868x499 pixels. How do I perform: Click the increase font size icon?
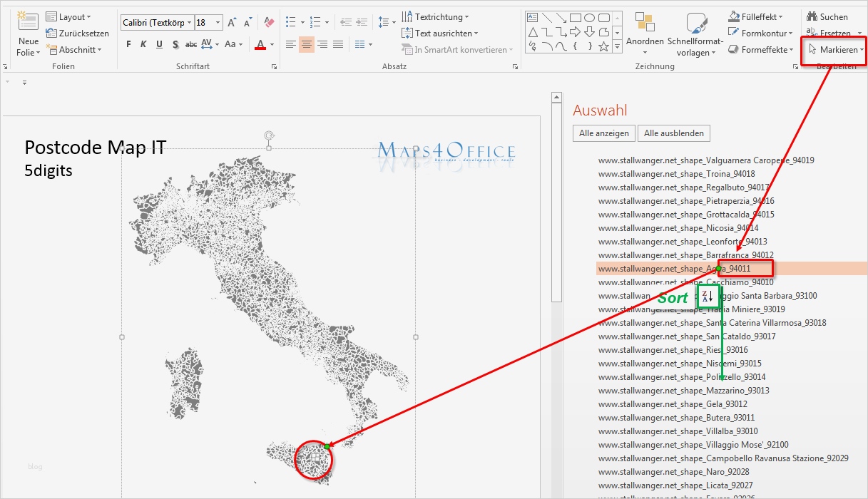tap(232, 23)
